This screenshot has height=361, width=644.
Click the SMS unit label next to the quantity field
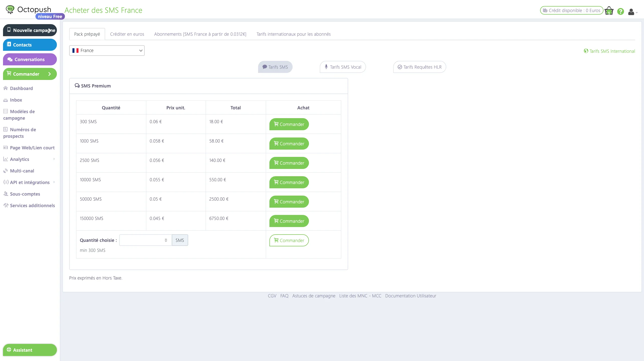coord(180,240)
